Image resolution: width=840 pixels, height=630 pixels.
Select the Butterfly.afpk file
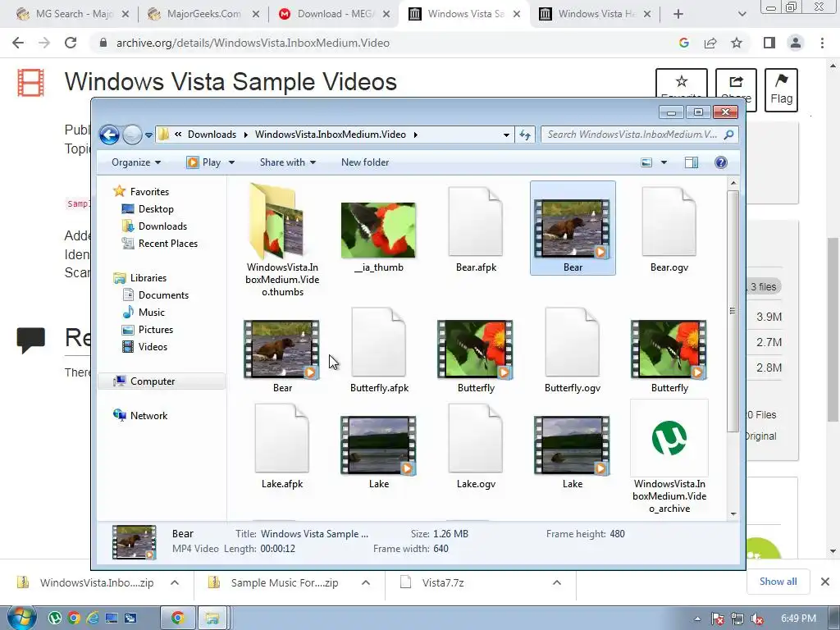[379, 349]
